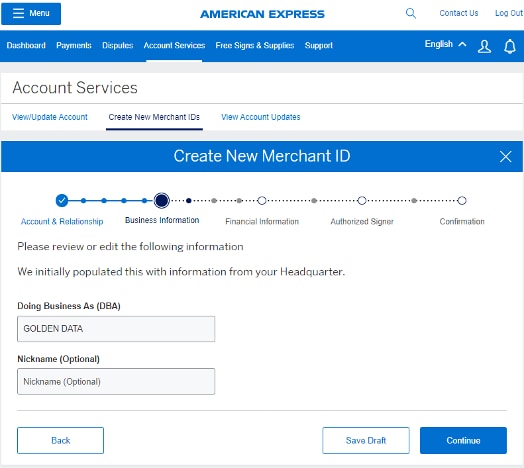Switch to the View/Update Account tab
524x468 pixels.
tap(50, 117)
